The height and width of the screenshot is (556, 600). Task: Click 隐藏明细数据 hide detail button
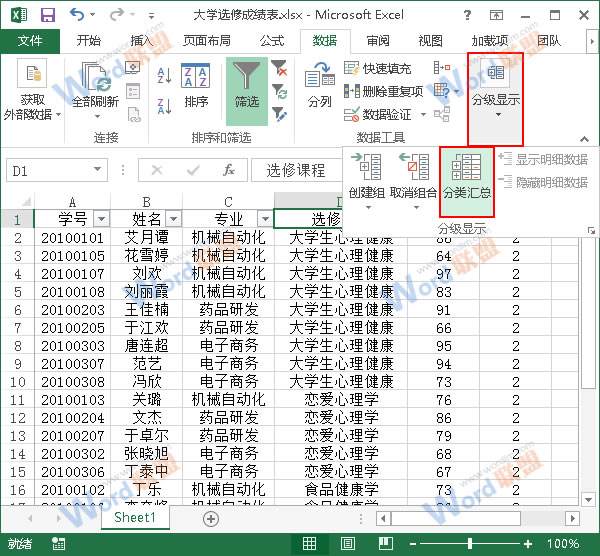pyautogui.click(x=543, y=182)
